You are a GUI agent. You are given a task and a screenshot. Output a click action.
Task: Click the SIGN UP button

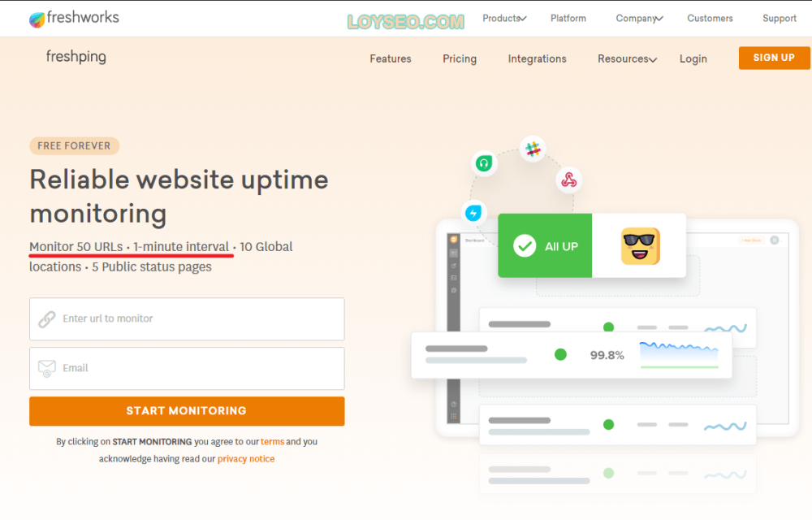pos(774,58)
